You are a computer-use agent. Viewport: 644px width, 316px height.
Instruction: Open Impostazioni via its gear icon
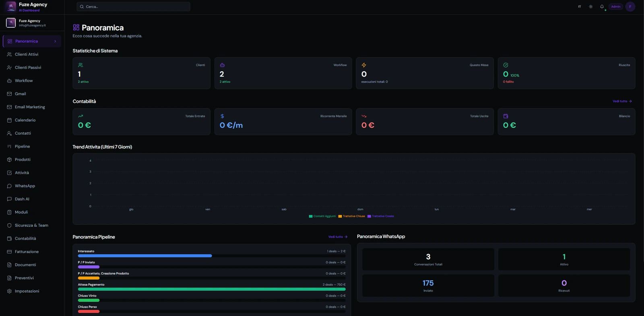[x=9, y=291]
